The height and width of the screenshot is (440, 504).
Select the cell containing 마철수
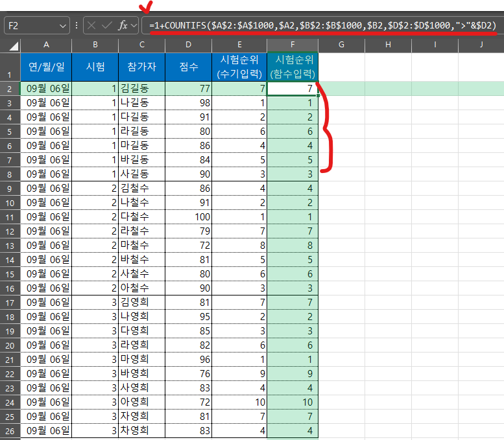pos(142,246)
